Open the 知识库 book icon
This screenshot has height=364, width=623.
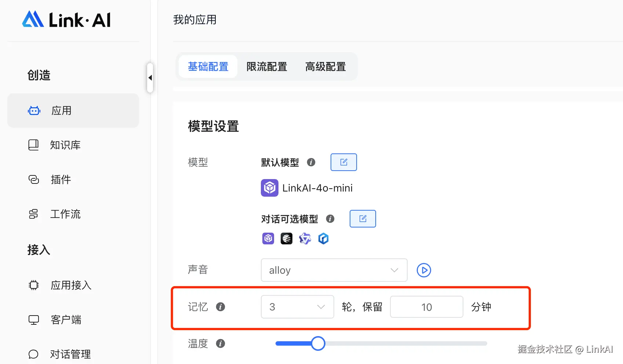click(34, 145)
